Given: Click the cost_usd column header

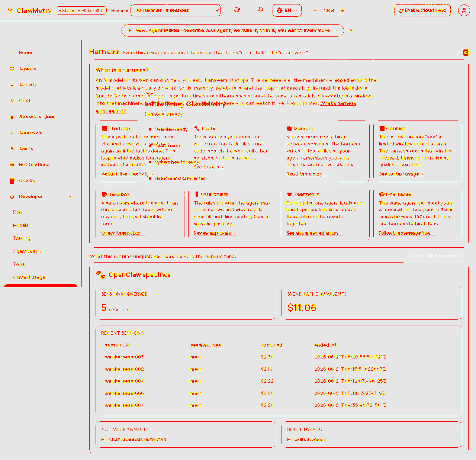Looking at the screenshot, I should [x=271, y=345].
